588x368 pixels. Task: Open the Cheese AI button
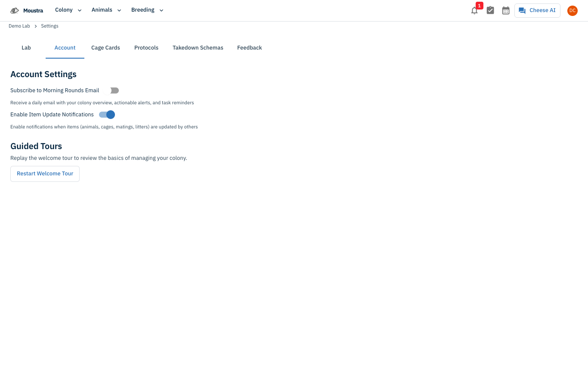[x=537, y=10]
